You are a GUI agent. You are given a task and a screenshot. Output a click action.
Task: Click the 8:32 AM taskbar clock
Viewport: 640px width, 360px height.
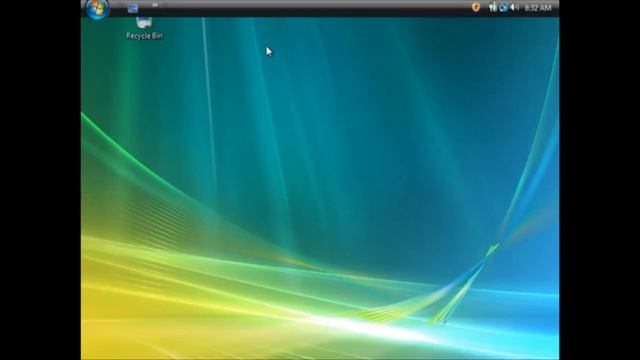click(538, 8)
